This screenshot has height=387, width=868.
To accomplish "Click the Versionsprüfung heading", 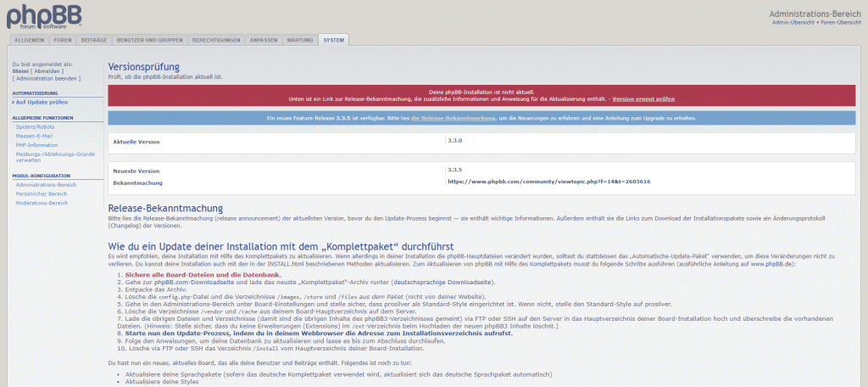I will click(x=143, y=67).
